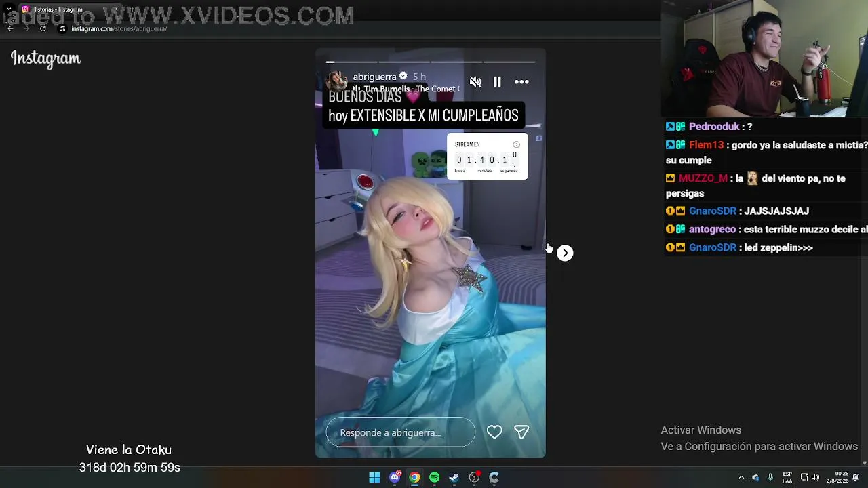This screenshot has width=868, height=488.
Task: Click chat username Flem13
Action: coord(706,145)
